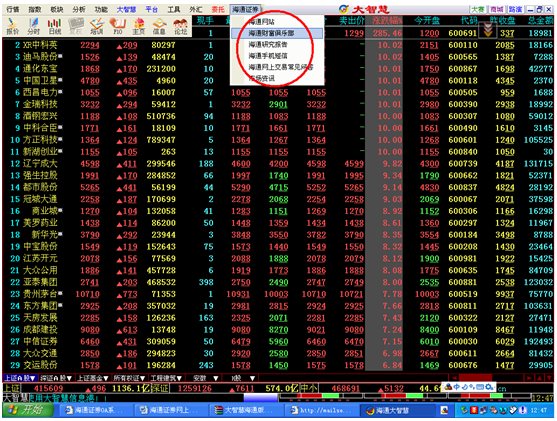Select the 分时 intraday chart icon

(x=33, y=26)
